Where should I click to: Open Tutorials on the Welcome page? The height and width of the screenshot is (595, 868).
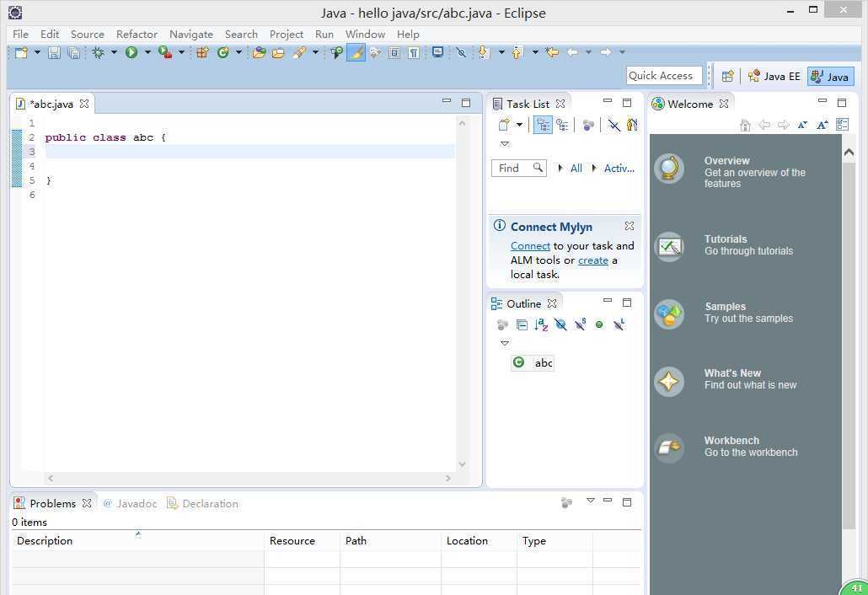(724, 244)
